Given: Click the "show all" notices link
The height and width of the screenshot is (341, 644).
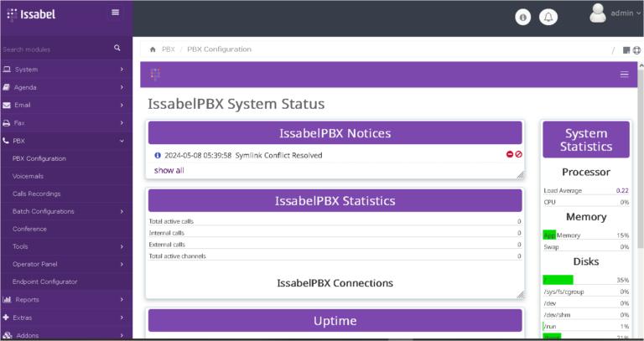Looking at the screenshot, I should [169, 170].
